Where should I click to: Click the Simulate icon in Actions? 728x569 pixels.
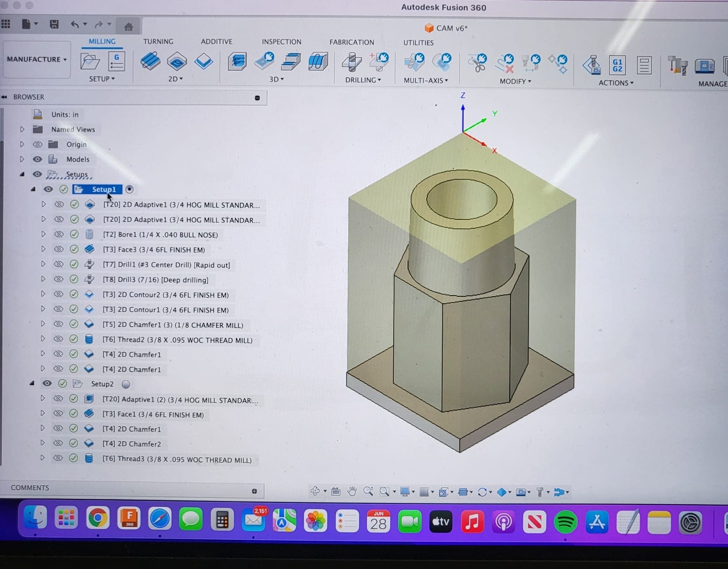[x=592, y=64]
